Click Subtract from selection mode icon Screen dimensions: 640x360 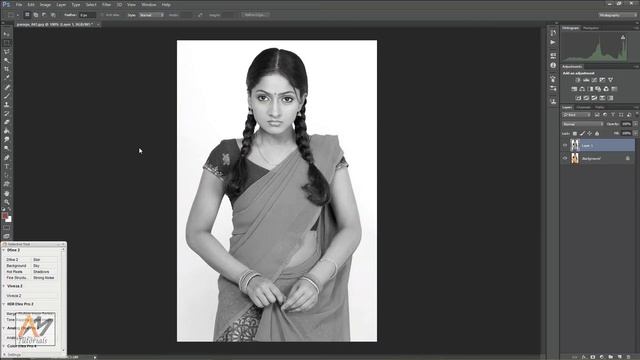pos(44,15)
